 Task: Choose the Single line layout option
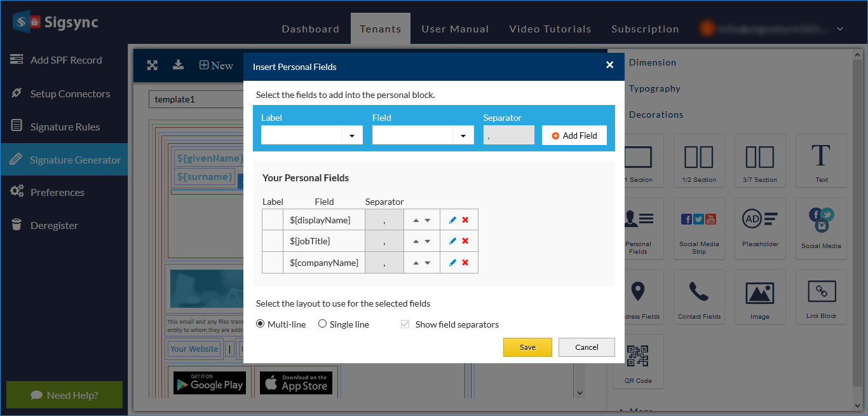tap(323, 324)
